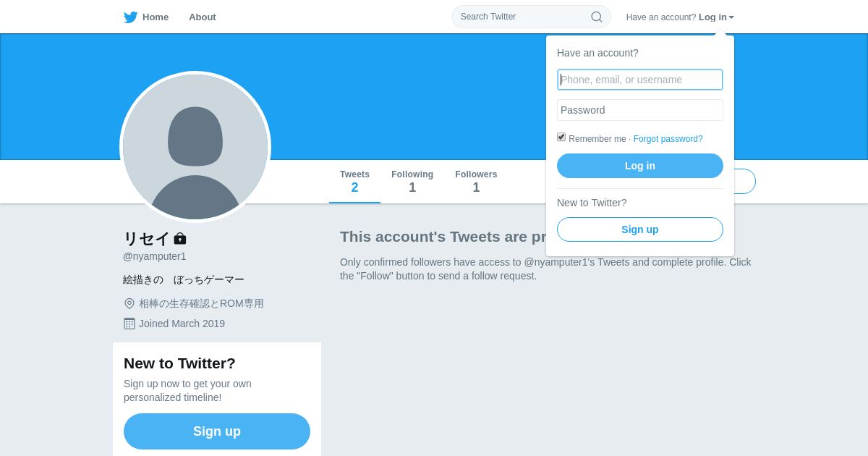Click the Forgot password link

point(668,139)
